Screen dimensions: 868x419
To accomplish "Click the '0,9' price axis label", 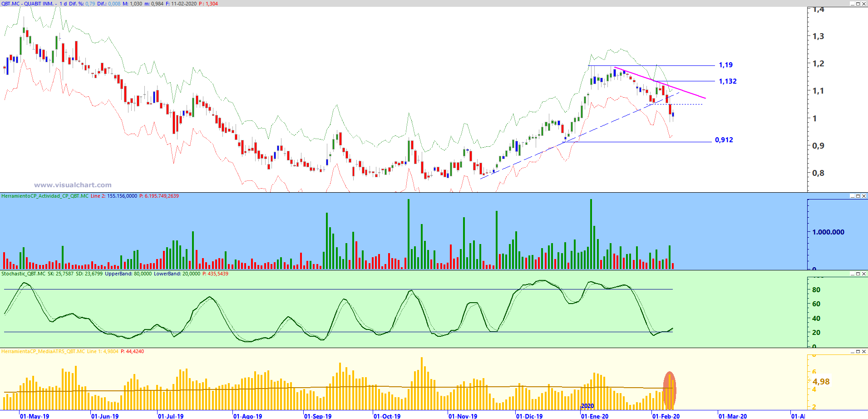I will click(818, 146).
